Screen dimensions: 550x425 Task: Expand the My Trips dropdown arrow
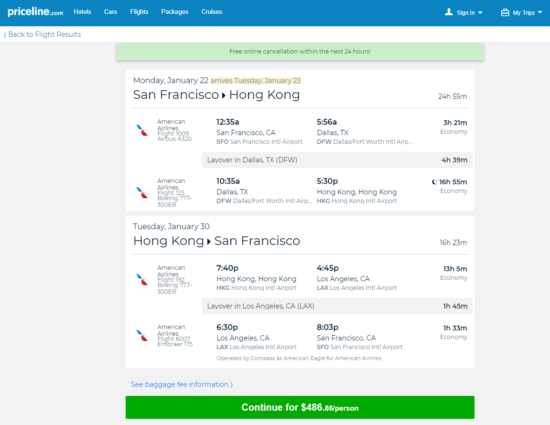pyautogui.click(x=540, y=12)
